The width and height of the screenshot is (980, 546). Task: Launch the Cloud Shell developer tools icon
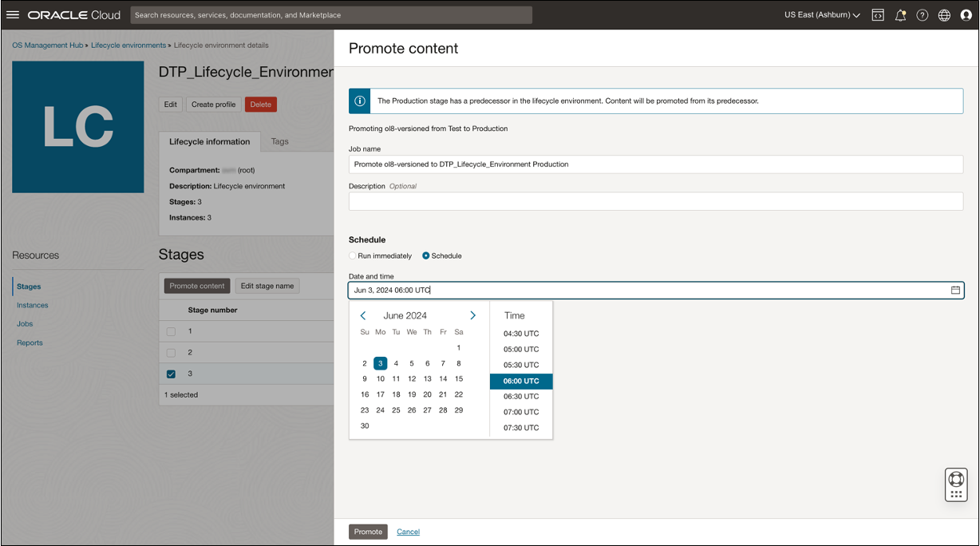tap(878, 14)
